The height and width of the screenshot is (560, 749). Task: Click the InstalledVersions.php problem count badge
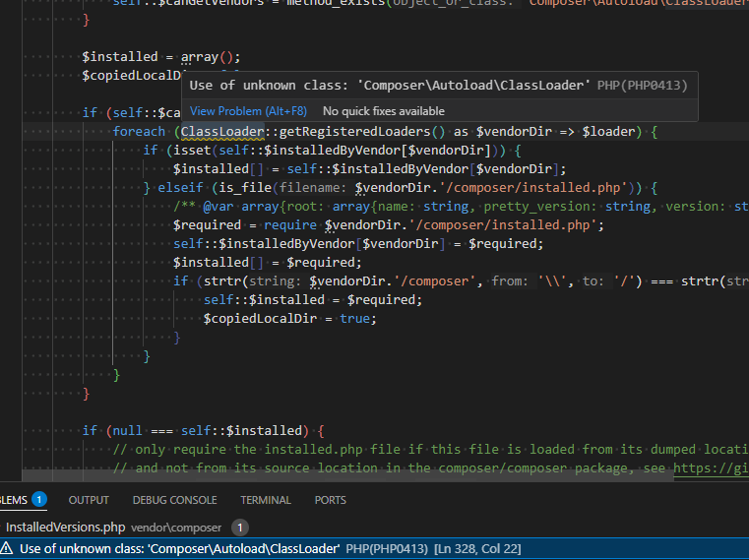click(x=240, y=528)
